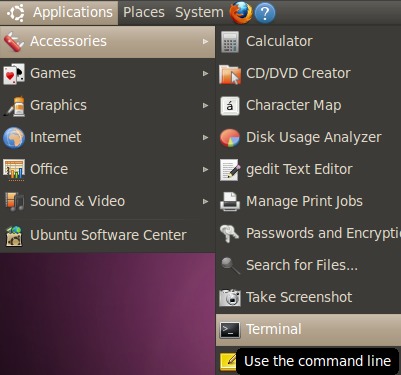This screenshot has width=401, height=375.
Task: Select Search for Files... entry
Action: coord(308,265)
